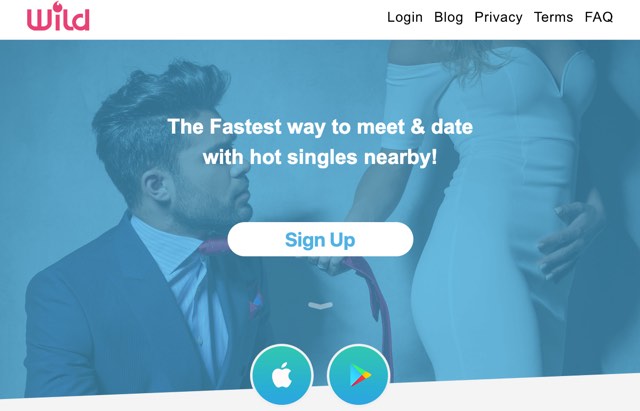View the Terms page
Screen dimensions: 640x411
pyautogui.click(x=553, y=17)
